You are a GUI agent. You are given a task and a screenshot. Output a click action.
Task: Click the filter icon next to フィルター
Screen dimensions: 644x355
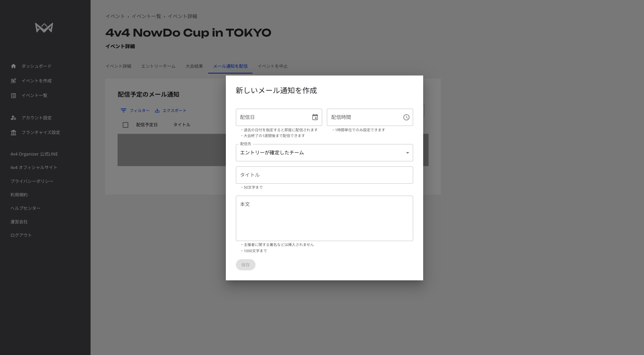coord(123,111)
